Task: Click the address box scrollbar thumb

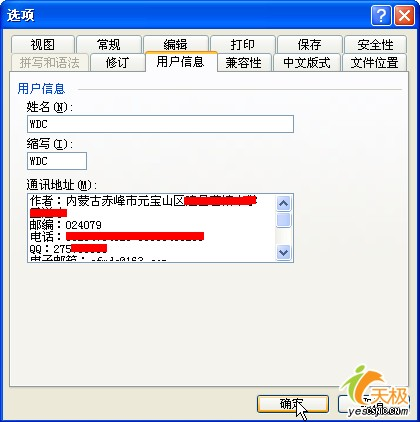Action: tap(283, 220)
